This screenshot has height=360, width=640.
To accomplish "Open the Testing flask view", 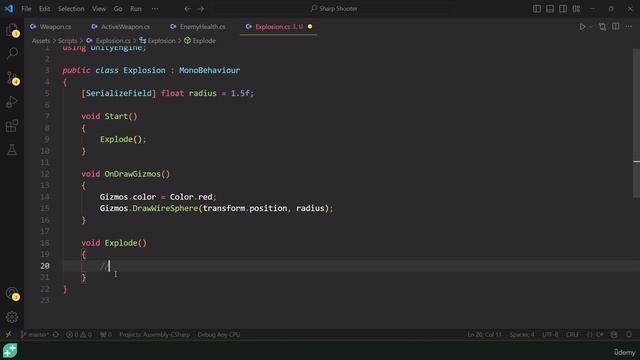I will [x=12, y=150].
